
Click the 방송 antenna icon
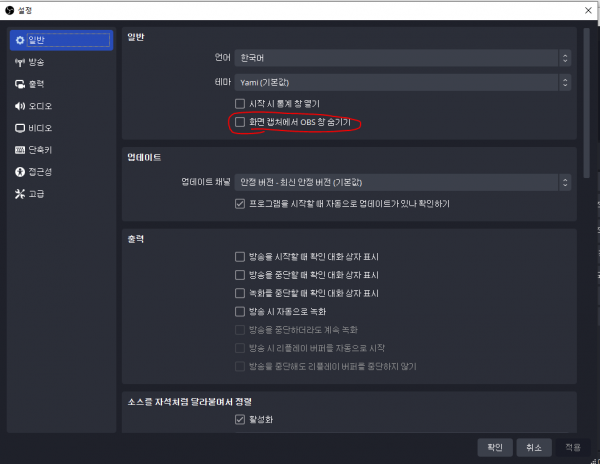pyautogui.click(x=20, y=62)
